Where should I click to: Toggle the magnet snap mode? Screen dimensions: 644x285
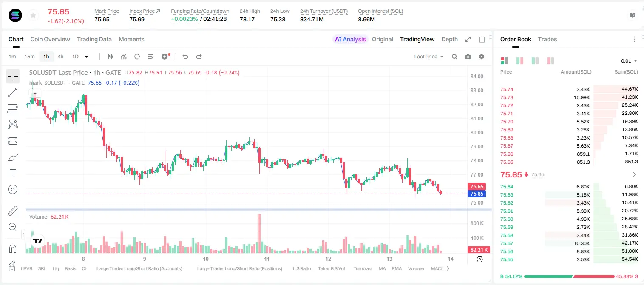13,248
